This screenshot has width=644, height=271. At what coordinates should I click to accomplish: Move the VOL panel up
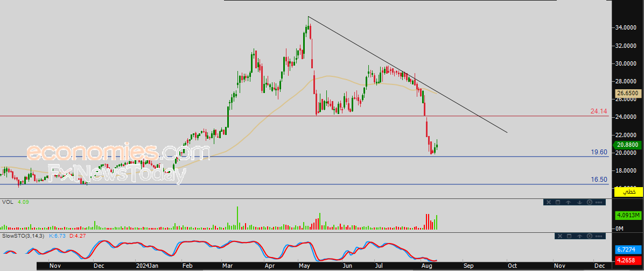tap(569, 202)
